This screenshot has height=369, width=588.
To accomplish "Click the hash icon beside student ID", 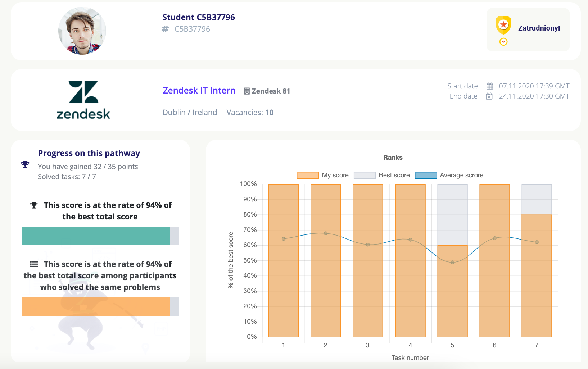I will (x=165, y=29).
